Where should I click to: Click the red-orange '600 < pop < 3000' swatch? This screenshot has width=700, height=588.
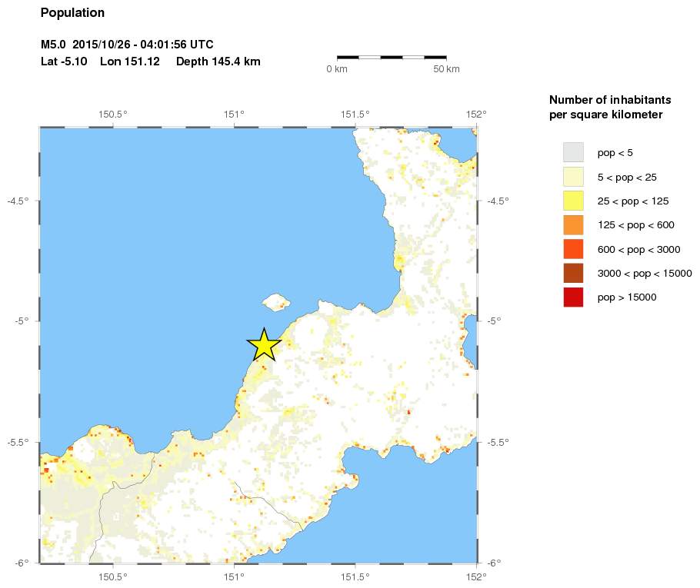click(573, 249)
